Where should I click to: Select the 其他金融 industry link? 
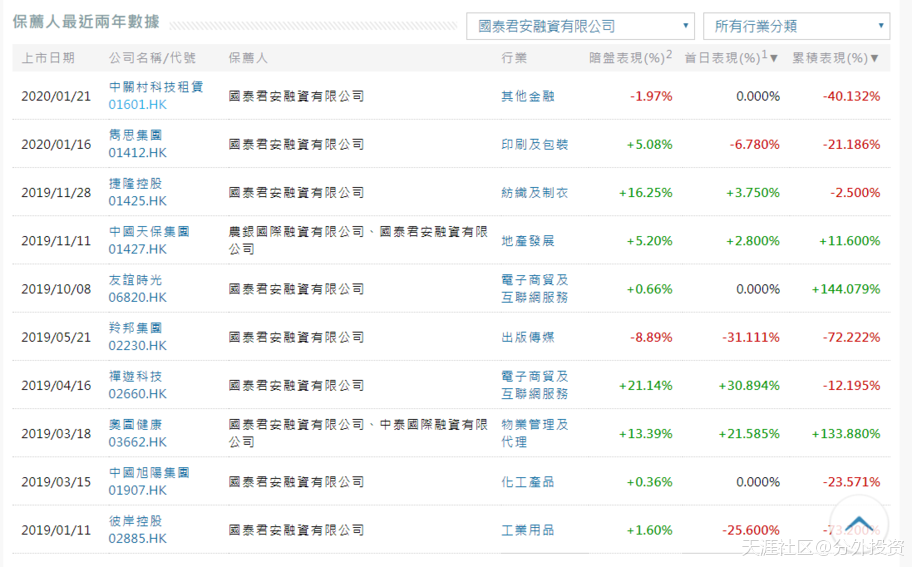(528, 97)
